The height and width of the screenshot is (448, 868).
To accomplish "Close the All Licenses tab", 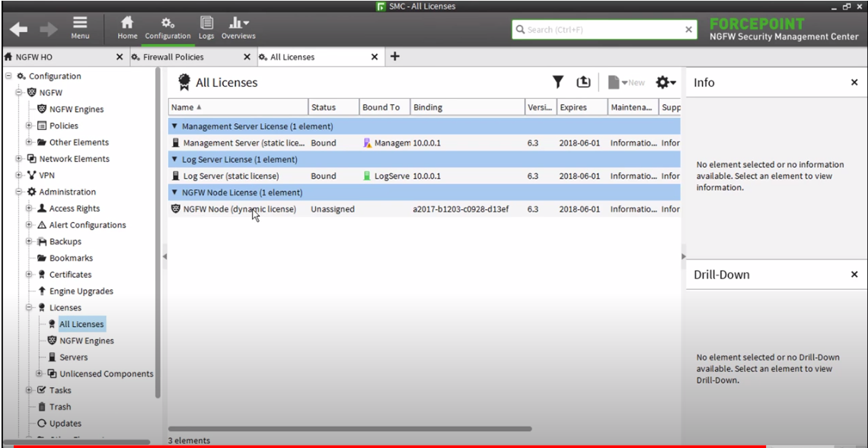I will 375,57.
